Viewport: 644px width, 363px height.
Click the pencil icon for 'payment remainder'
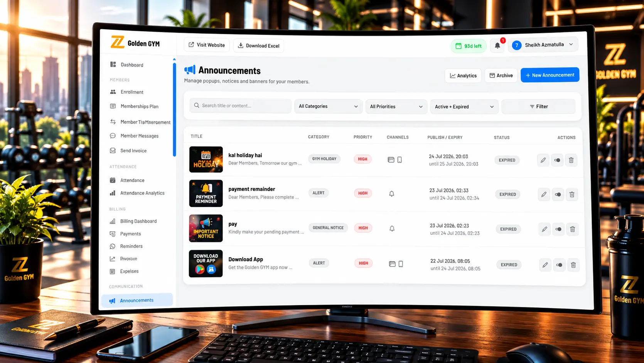pyautogui.click(x=544, y=194)
